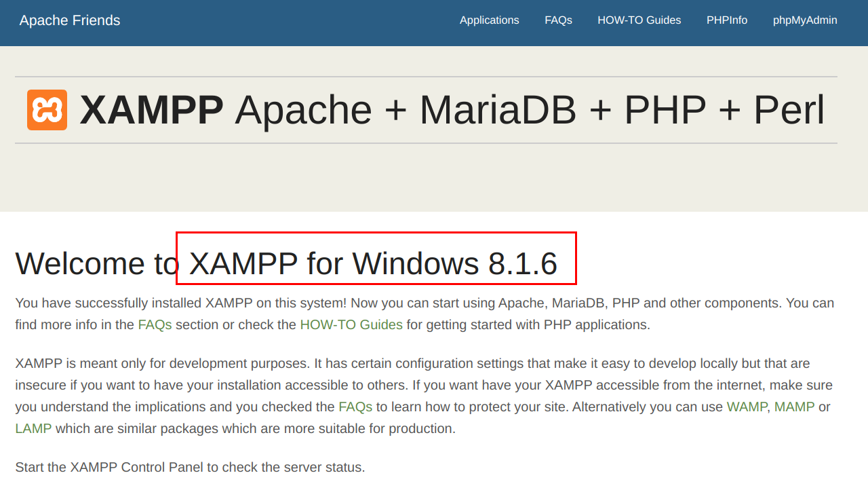Click the heading 'Welcome to XAMPP for Windows 8.1.6'
The width and height of the screenshot is (868, 488).
click(x=286, y=263)
